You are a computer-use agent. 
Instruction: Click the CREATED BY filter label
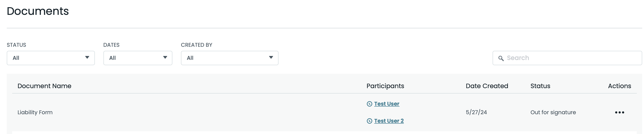pyautogui.click(x=196, y=45)
